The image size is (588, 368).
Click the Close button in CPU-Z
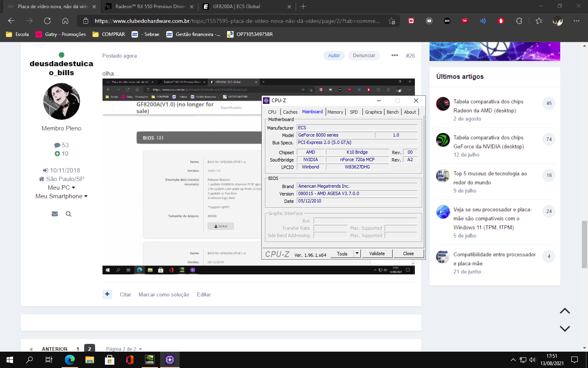tap(408, 254)
